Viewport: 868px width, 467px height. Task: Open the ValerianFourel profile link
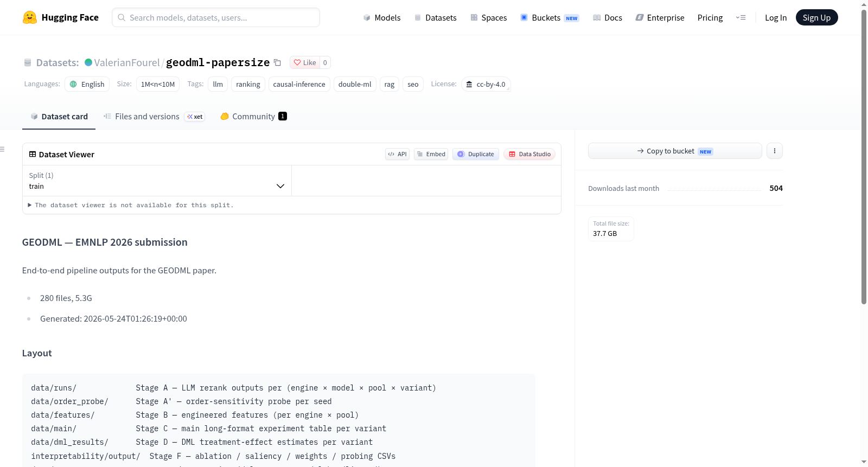(127, 62)
